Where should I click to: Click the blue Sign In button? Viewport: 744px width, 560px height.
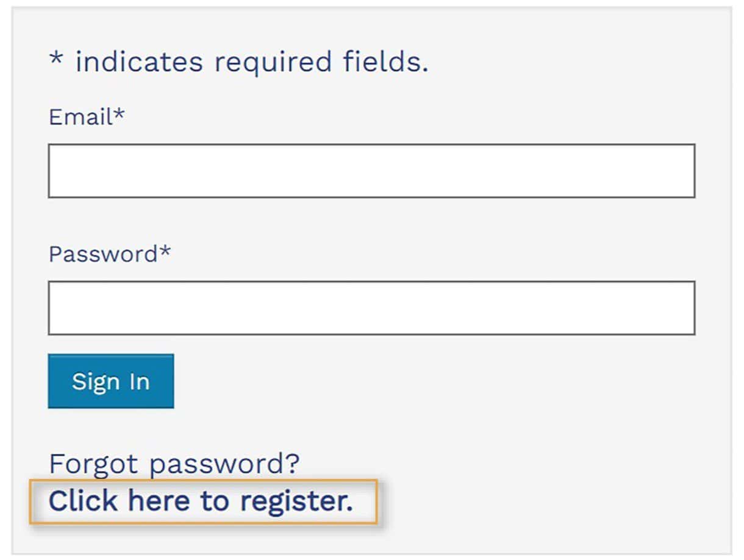click(110, 381)
